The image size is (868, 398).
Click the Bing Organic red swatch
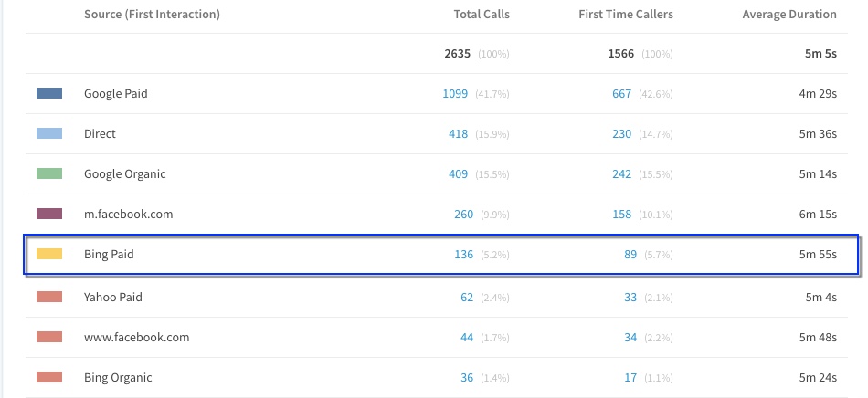[49, 377]
